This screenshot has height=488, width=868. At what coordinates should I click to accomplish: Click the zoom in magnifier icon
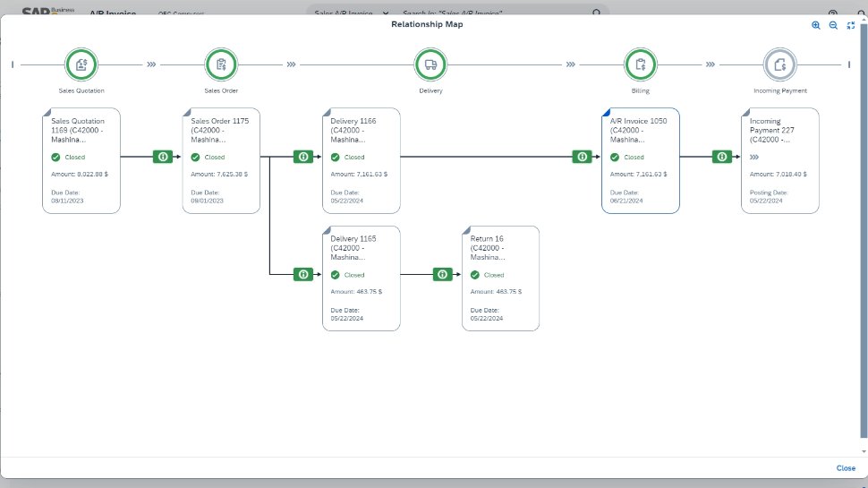816,26
